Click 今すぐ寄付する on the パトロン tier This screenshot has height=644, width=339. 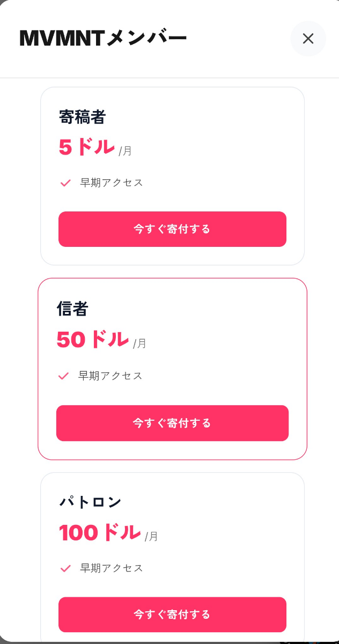pyautogui.click(x=172, y=614)
